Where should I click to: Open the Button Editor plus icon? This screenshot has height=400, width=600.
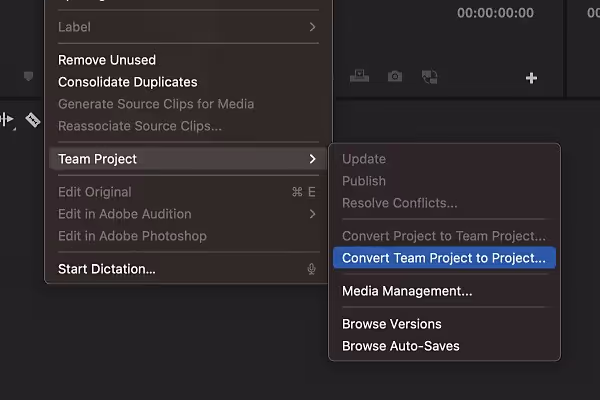point(531,78)
